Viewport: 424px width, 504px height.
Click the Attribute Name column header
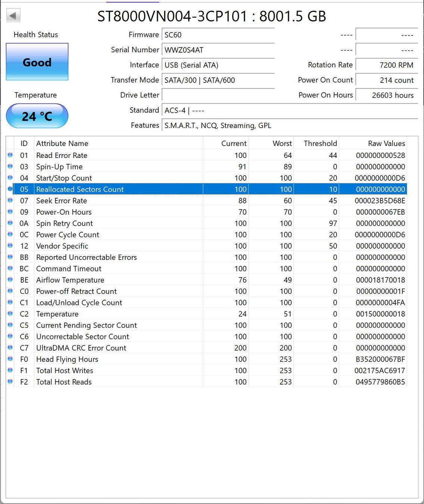(x=119, y=143)
